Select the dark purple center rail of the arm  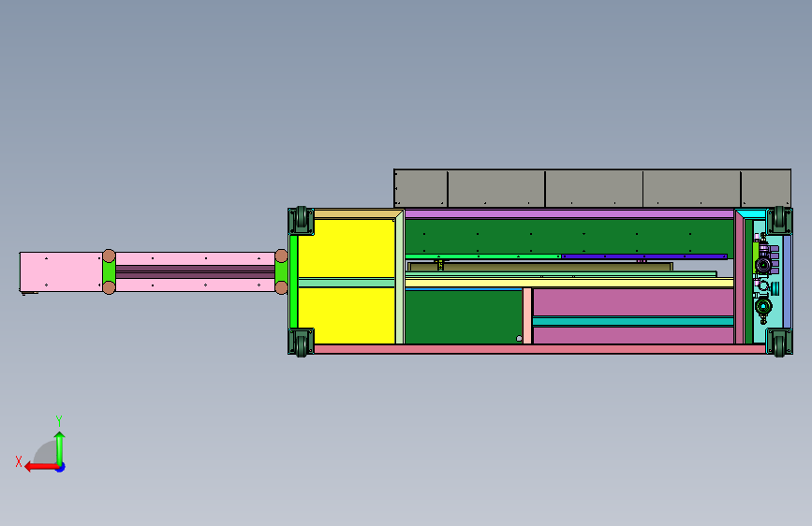coord(195,271)
